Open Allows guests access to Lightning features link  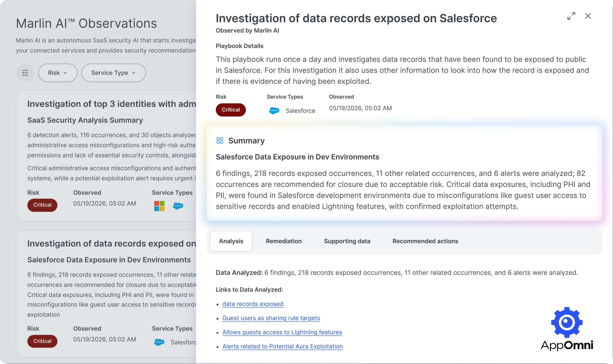point(282,332)
